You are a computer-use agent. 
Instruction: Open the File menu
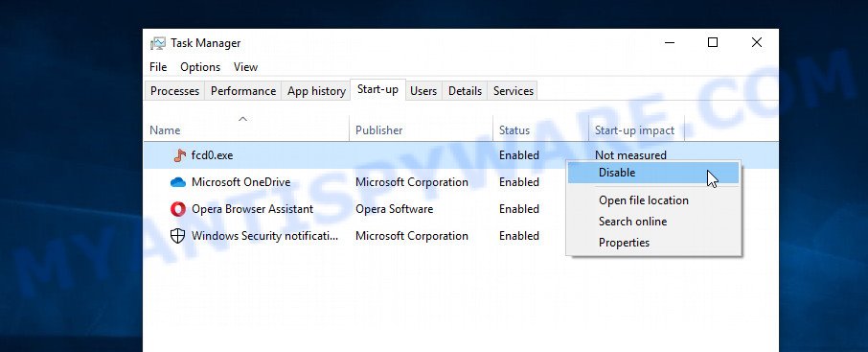pos(158,67)
